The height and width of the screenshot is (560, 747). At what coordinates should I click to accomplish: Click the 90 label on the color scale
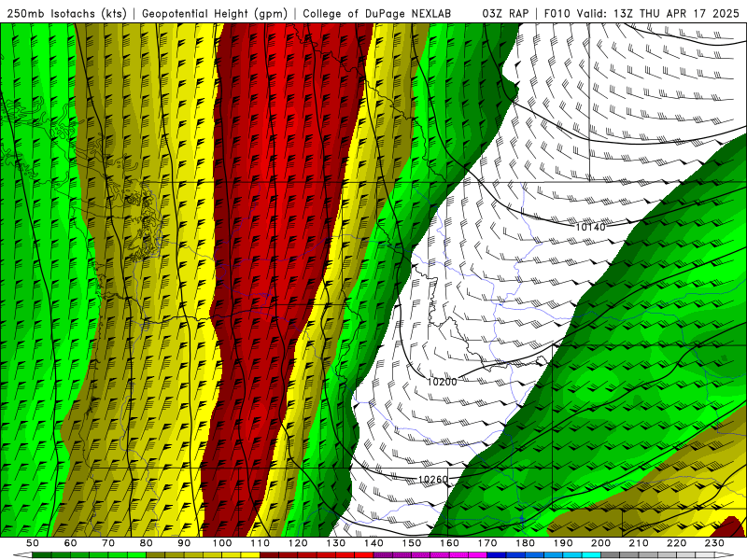click(x=184, y=543)
